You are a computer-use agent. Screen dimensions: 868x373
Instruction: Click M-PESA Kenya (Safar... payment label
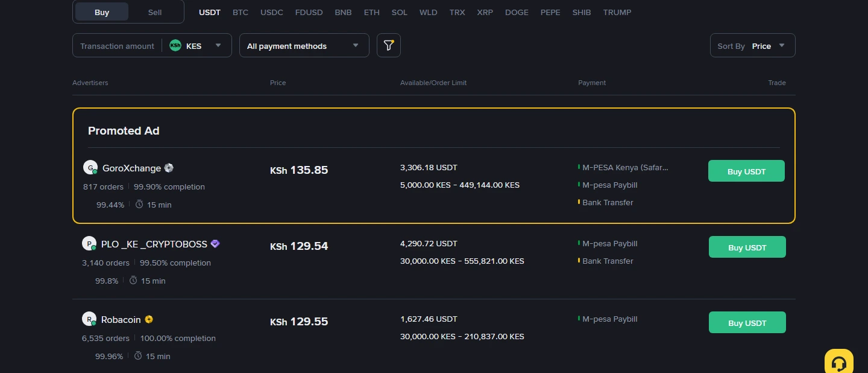[x=625, y=167]
